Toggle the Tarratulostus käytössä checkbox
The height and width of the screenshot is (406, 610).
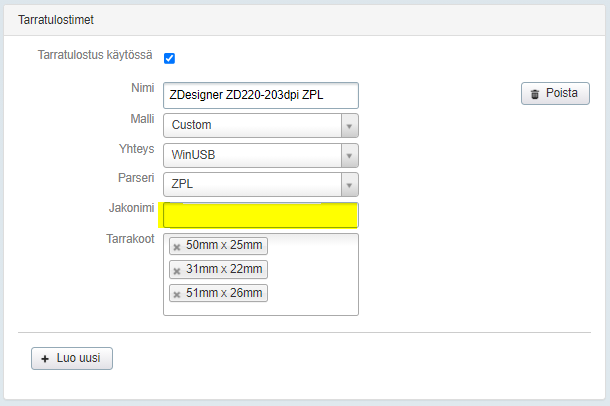pyautogui.click(x=169, y=58)
